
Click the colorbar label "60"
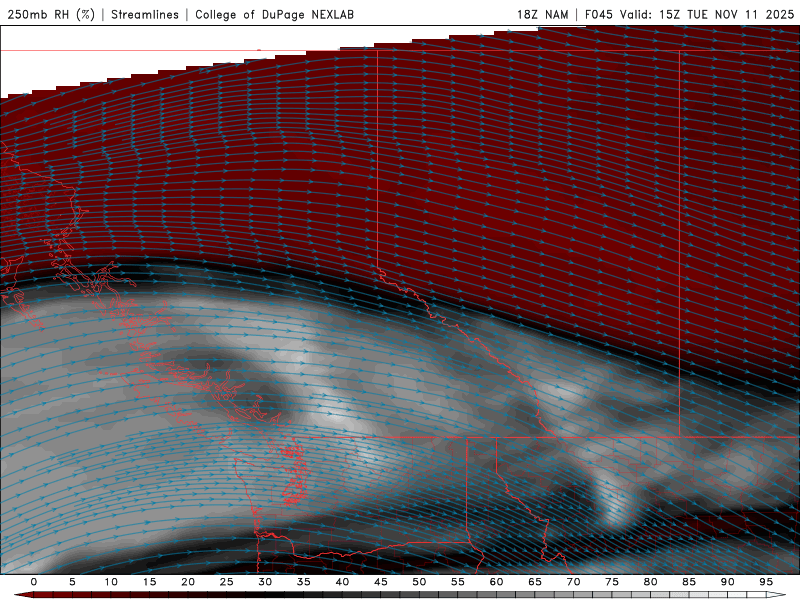[x=496, y=582]
